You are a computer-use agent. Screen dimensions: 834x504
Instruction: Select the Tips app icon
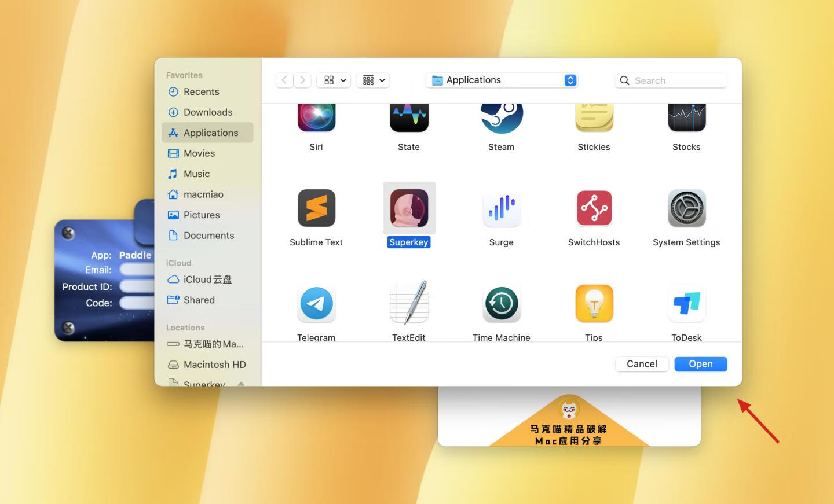click(594, 304)
